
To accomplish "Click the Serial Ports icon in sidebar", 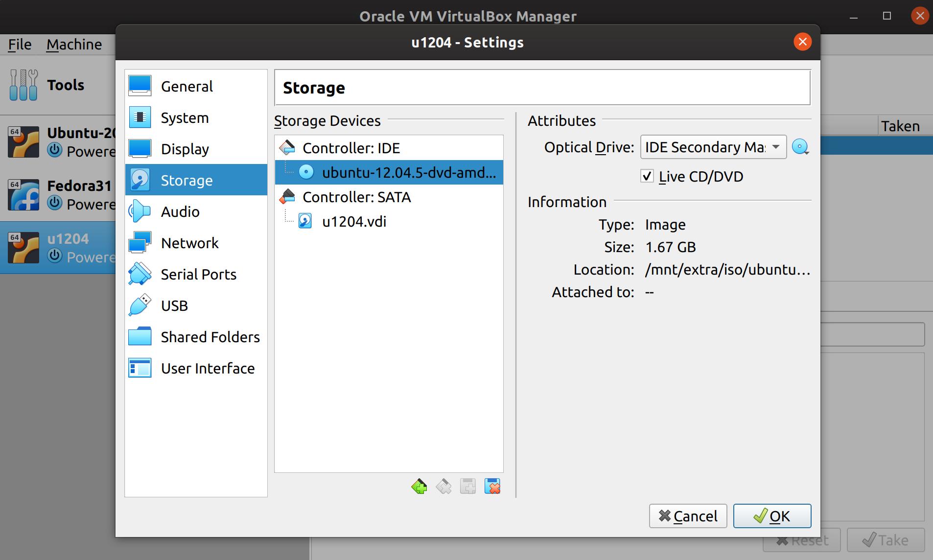I will (x=140, y=274).
